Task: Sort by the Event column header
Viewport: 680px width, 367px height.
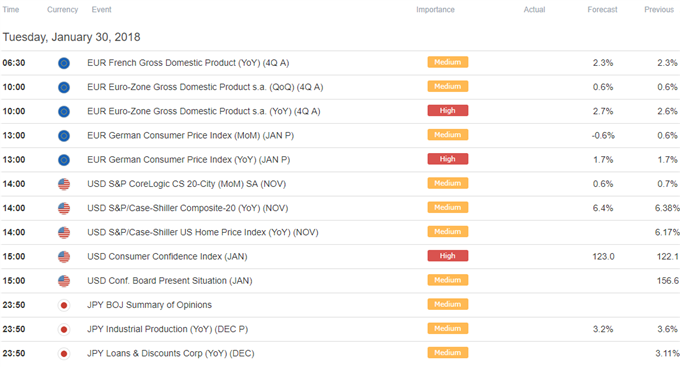Action: (101, 10)
